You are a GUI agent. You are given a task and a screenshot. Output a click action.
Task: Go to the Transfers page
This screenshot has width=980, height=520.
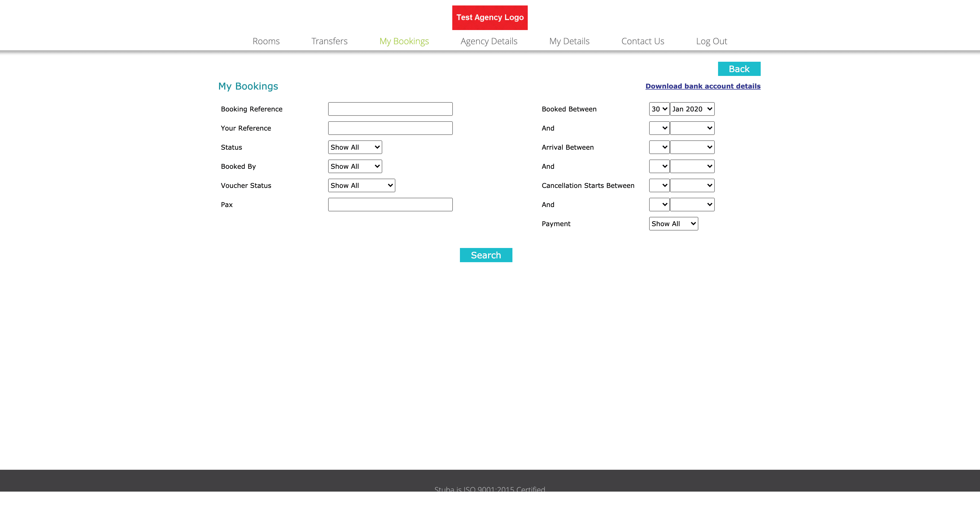point(329,41)
